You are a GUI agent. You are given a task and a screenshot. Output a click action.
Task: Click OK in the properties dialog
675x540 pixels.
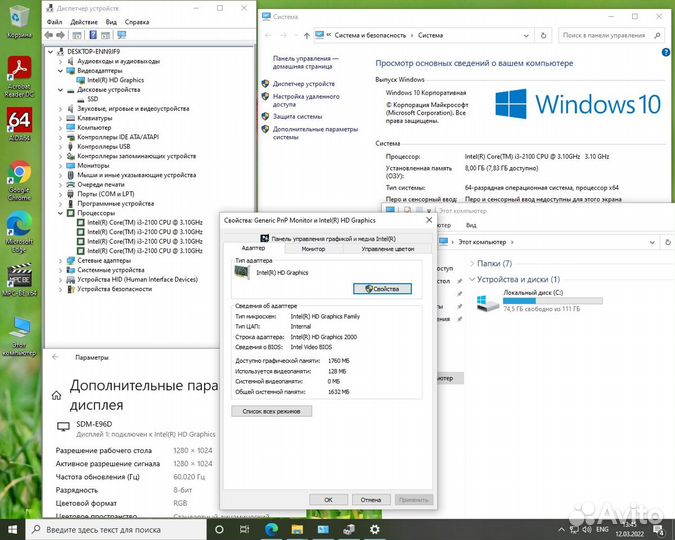point(328,500)
